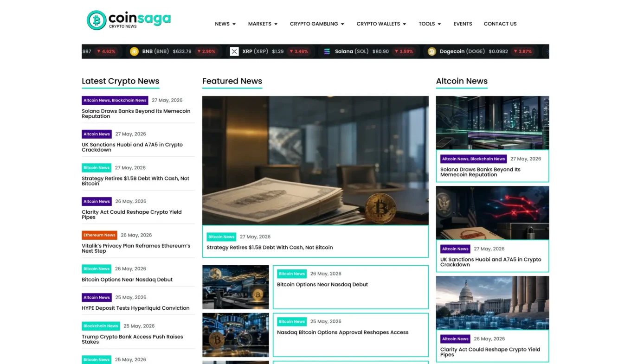The height and width of the screenshot is (364, 631).
Task: Click 'Altcoin News, Blockchain News' tag in Latest list
Action: pos(115,100)
